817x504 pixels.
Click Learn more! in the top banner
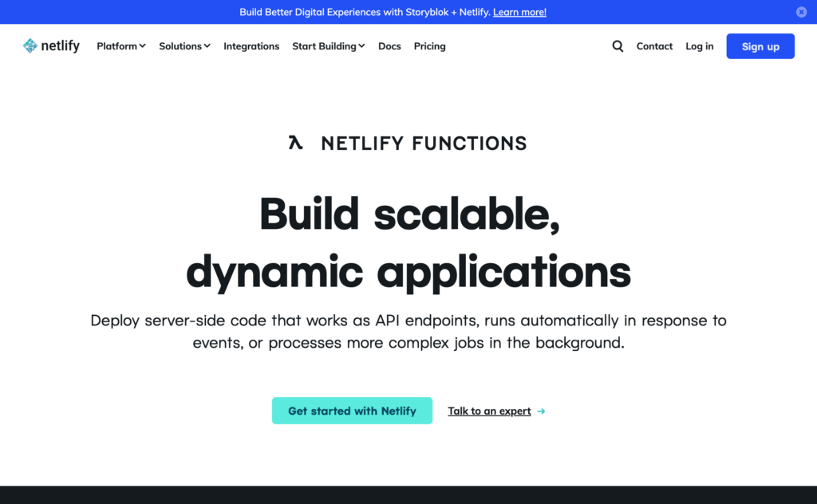pos(519,12)
